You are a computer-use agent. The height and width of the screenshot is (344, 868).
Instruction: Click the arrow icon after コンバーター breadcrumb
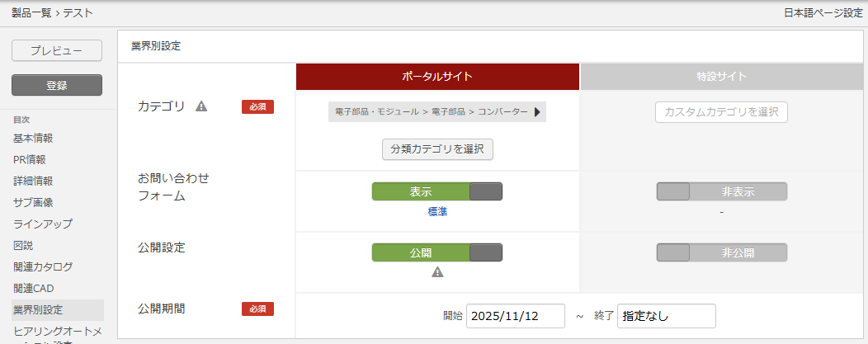click(537, 112)
